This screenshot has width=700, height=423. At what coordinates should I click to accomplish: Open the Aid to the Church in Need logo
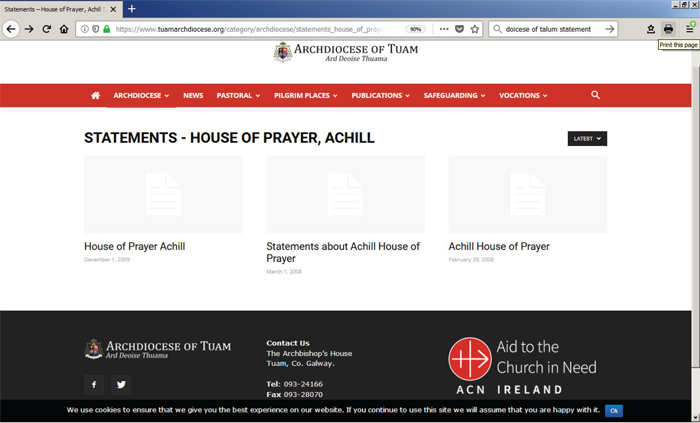pyautogui.click(x=523, y=366)
